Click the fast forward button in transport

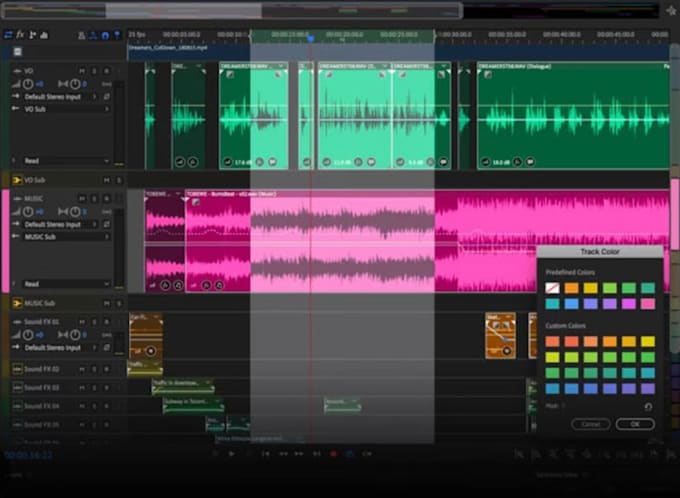click(x=299, y=454)
